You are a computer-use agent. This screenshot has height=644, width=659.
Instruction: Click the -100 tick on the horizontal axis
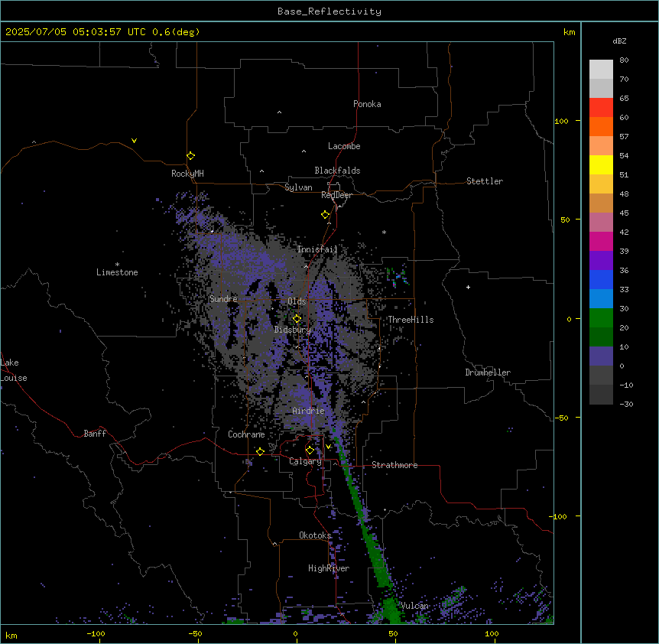pos(96,633)
